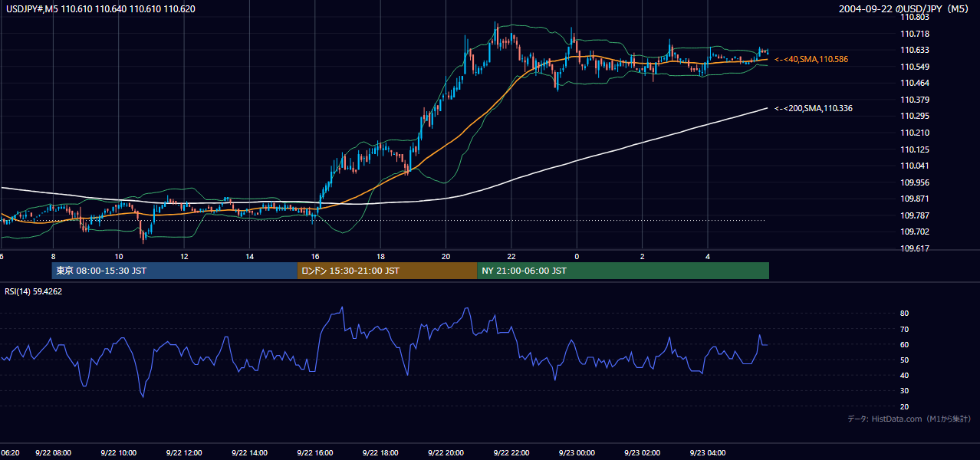Click the '<-<40,SMA,110.586' orange label
The height and width of the screenshot is (460, 980).
[811, 59]
